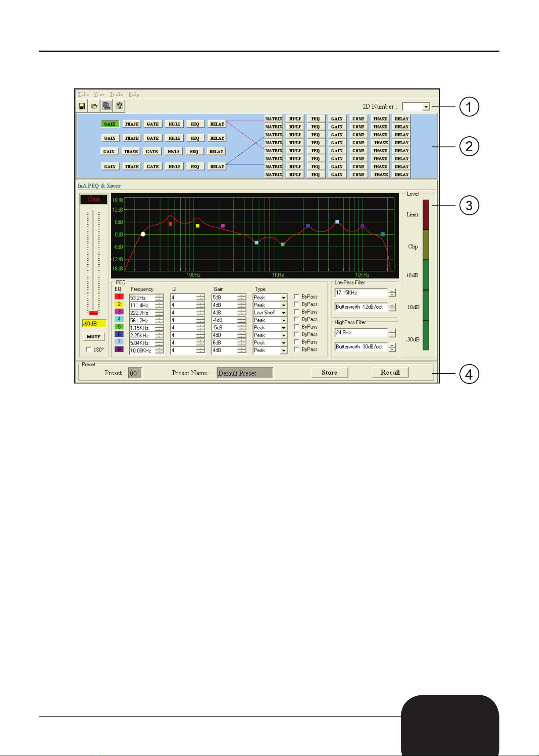Screen dimensions: 539x756
Task: Click the topmost output MATRIX block
Action: coord(273,119)
